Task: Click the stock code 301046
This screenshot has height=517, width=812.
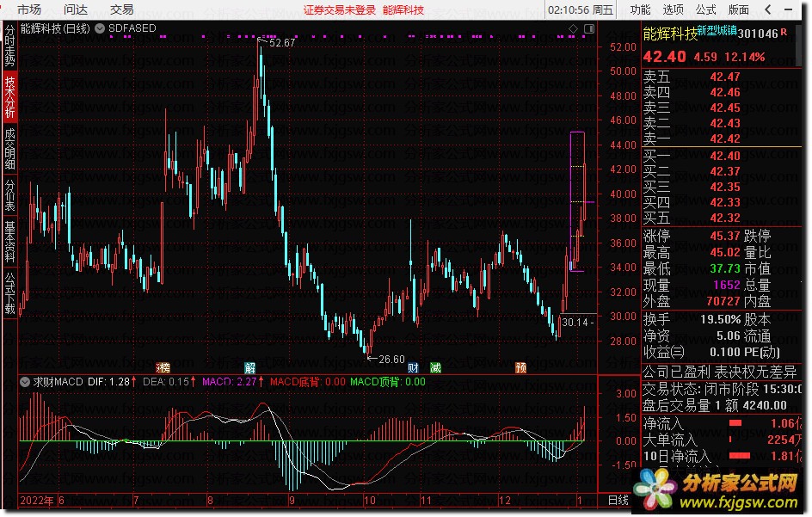Action: [758, 34]
